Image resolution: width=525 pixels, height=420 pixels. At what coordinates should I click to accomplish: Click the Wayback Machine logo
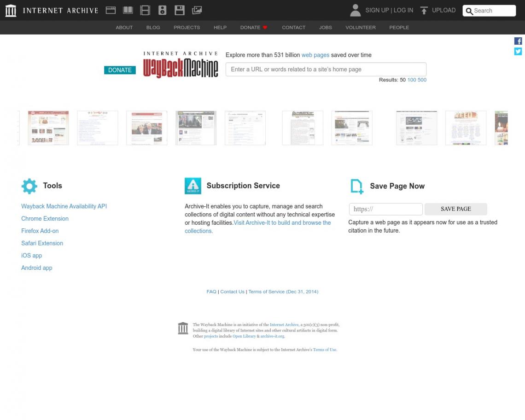[x=181, y=65]
